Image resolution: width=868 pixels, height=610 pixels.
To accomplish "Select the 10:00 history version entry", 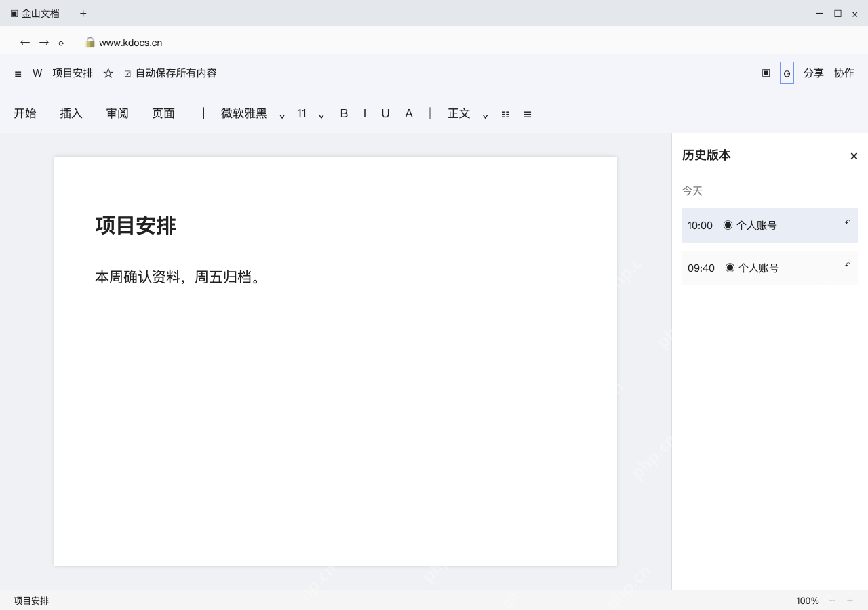I will tap(770, 225).
